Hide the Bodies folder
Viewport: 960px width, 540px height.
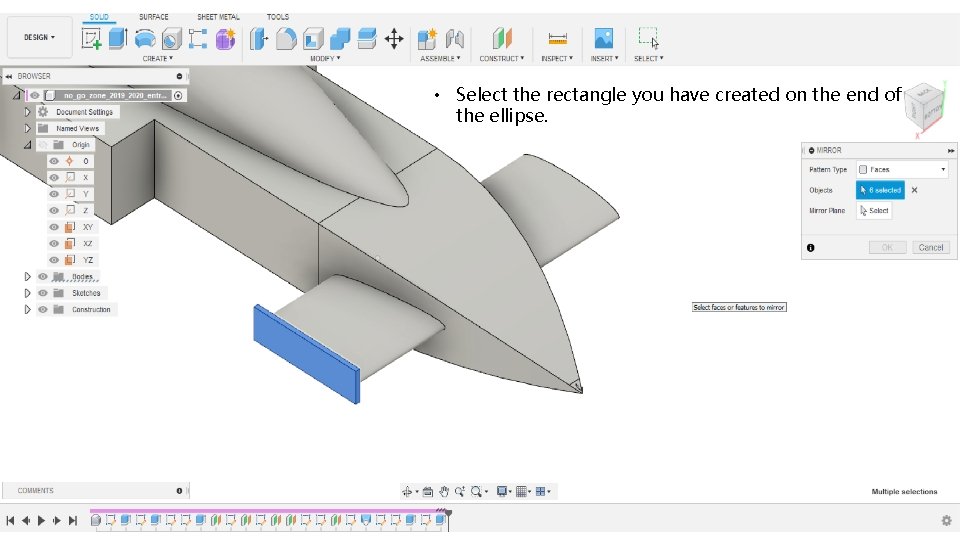pyautogui.click(x=43, y=277)
